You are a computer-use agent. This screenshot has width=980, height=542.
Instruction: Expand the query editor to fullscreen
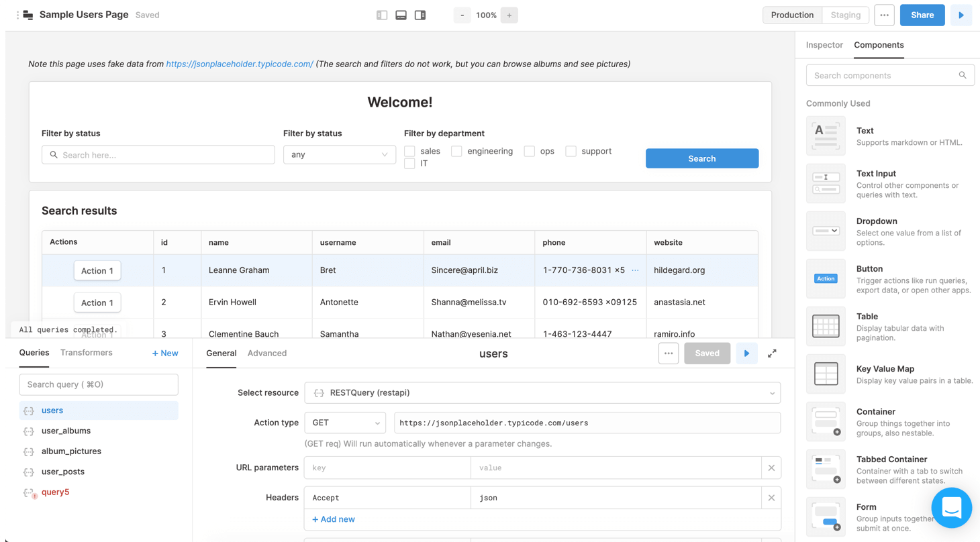(772, 353)
